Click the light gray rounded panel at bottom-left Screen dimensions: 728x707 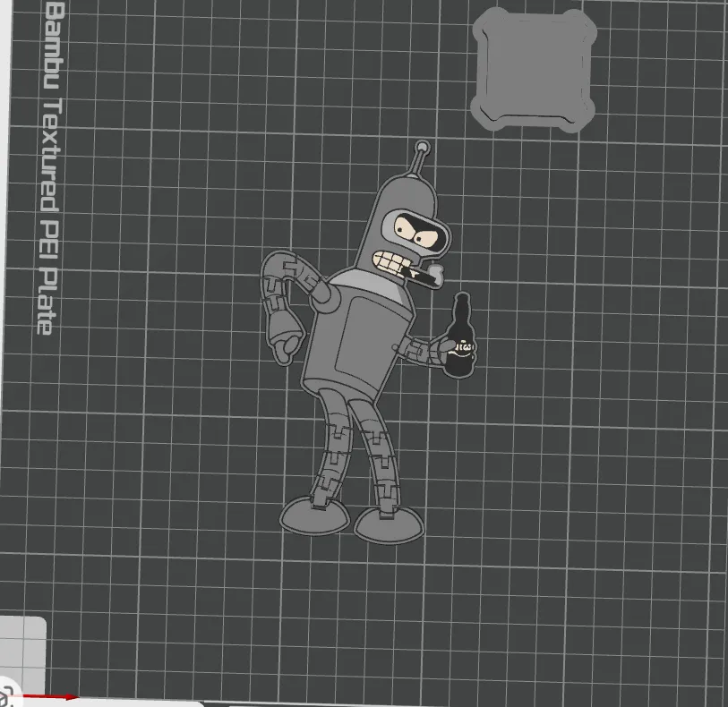tap(22, 654)
